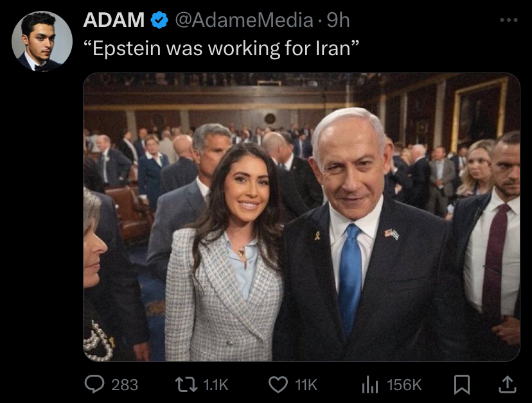Click the 283 replies count

[x=125, y=385]
